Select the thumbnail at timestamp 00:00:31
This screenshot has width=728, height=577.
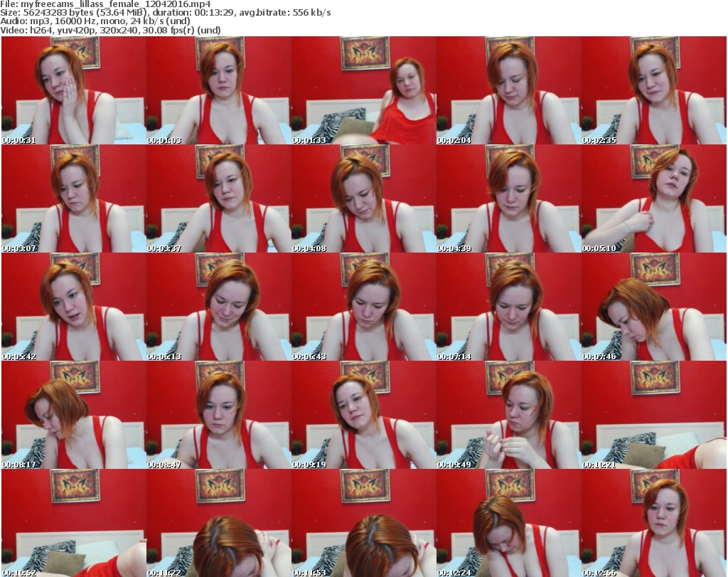point(74,90)
